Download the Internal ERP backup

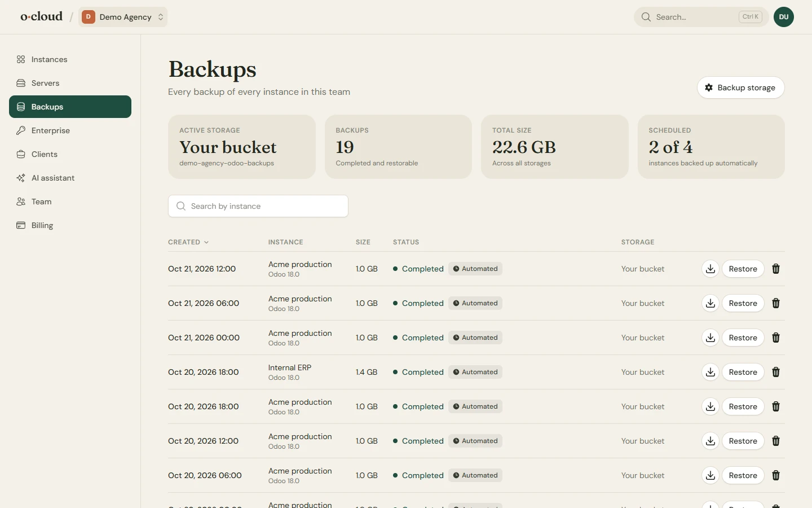(710, 372)
